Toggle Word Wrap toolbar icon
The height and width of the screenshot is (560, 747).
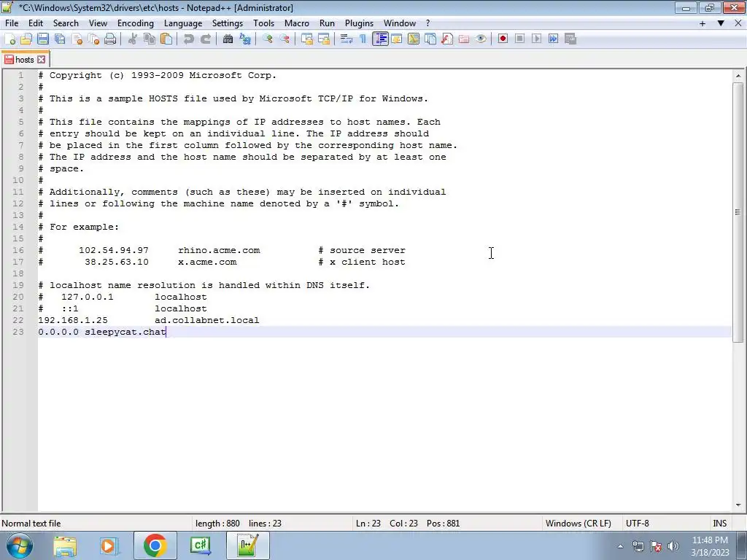[x=347, y=39]
